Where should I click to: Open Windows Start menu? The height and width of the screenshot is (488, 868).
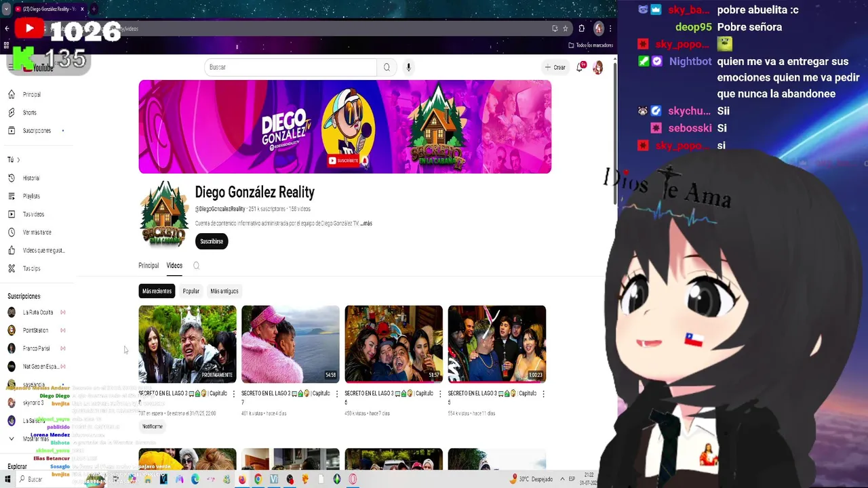(8, 479)
